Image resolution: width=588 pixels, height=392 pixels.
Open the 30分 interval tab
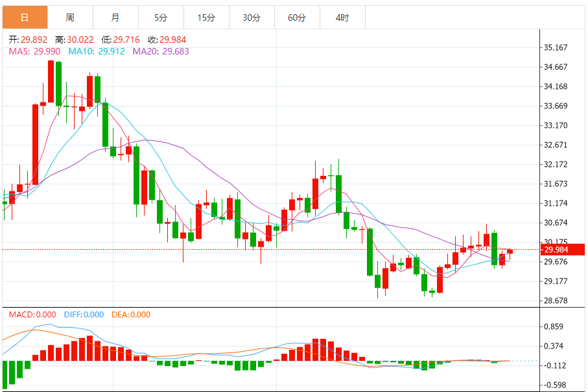coord(252,18)
